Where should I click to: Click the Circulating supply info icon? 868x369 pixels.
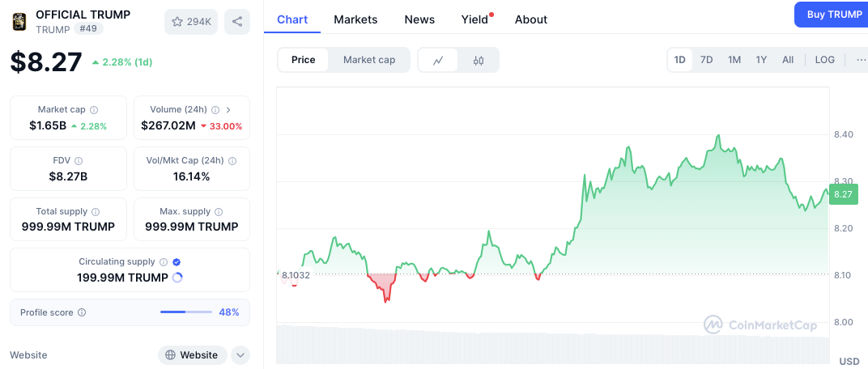tap(164, 261)
